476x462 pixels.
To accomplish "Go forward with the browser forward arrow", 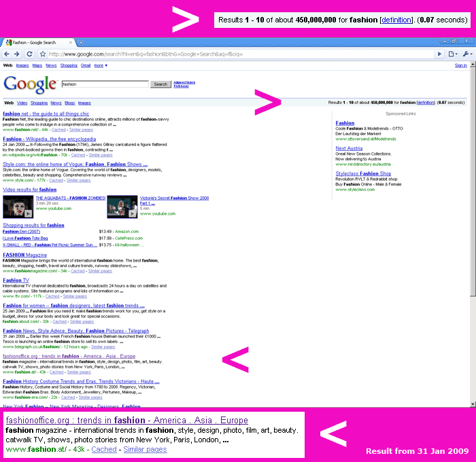I will pos(17,54).
